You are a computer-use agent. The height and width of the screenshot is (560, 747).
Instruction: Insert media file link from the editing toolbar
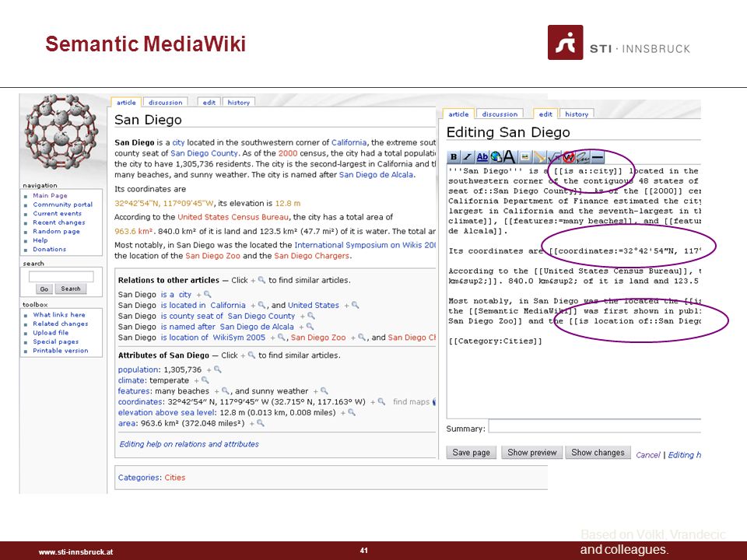click(x=539, y=156)
